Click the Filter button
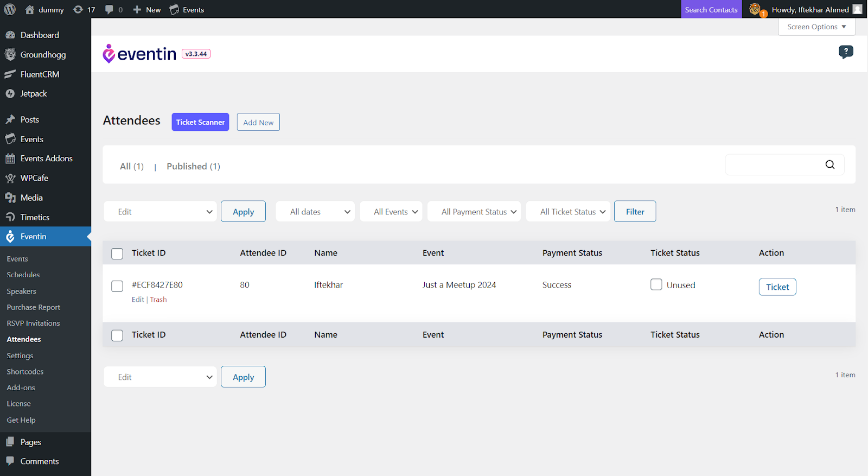This screenshot has height=476, width=868. [635, 212]
